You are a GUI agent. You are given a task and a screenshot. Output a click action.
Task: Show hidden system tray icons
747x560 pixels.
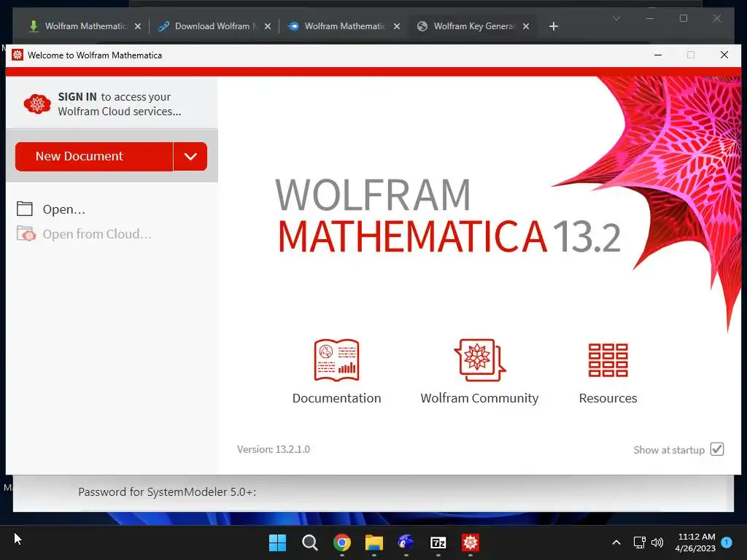pyautogui.click(x=616, y=542)
